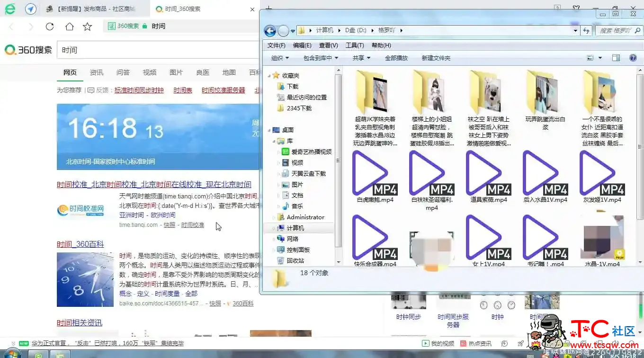Collapse the 收藏夹 tree node

pos(269,76)
